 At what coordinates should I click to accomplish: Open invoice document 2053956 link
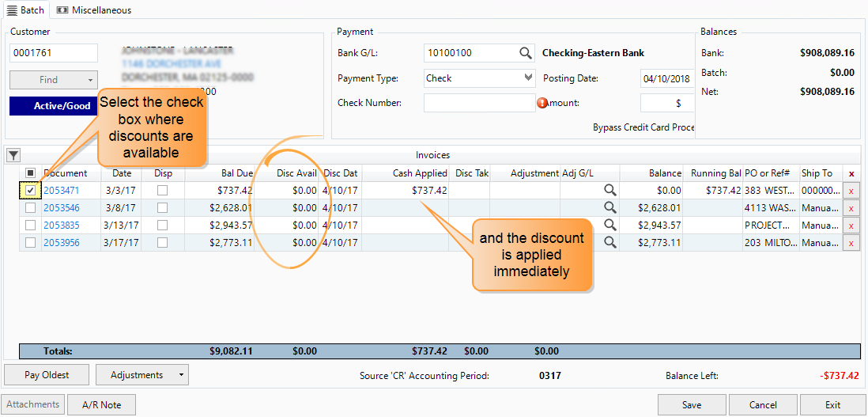61,243
